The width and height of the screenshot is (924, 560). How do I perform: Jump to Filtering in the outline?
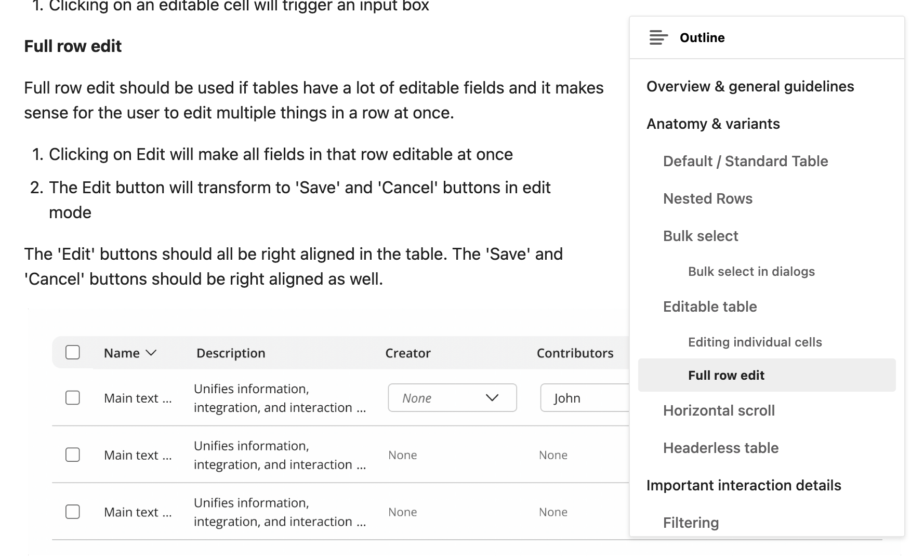[x=691, y=523]
